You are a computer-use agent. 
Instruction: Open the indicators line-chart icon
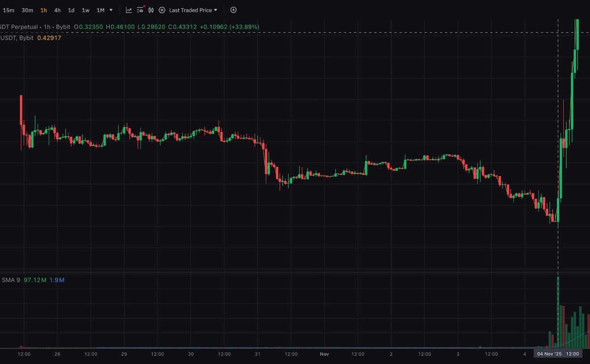pyautogui.click(x=129, y=10)
